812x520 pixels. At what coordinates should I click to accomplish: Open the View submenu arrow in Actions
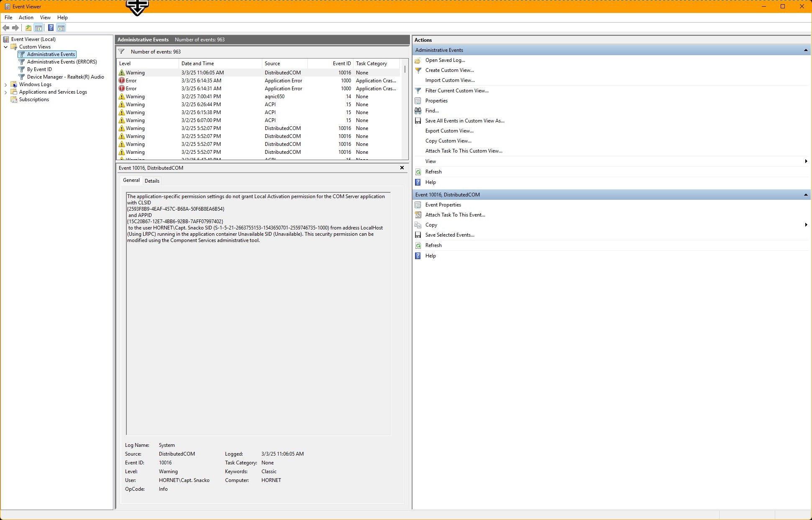(806, 161)
